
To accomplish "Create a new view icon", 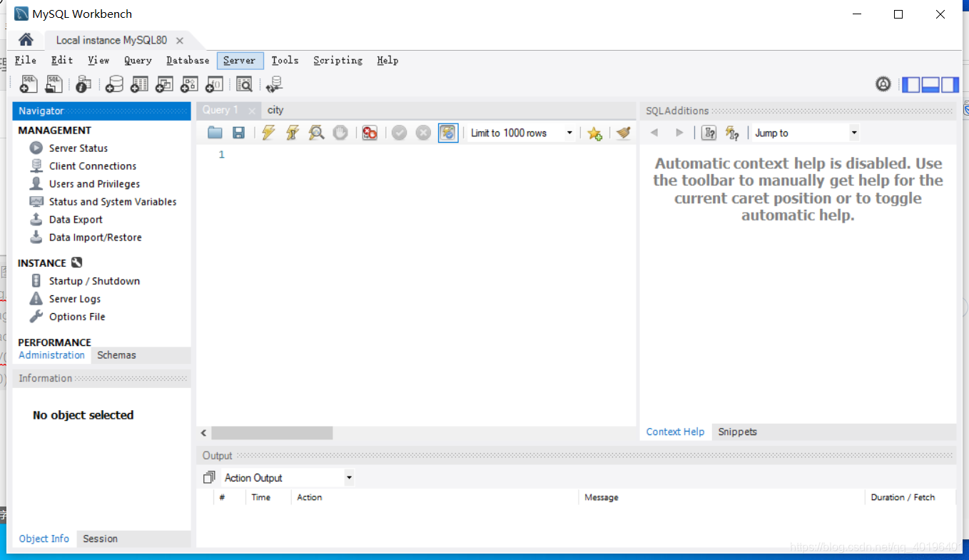I will 164,84.
